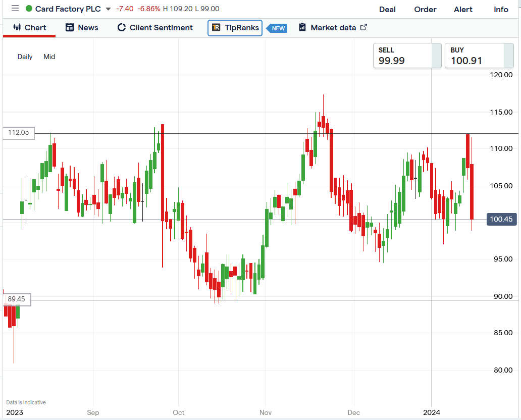The height and width of the screenshot is (420, 521).
Task: Open the Order ticket
Action: click(425, 9)
